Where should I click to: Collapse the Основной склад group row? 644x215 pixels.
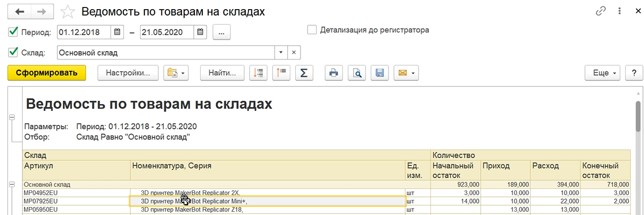[x=12, y=184]
